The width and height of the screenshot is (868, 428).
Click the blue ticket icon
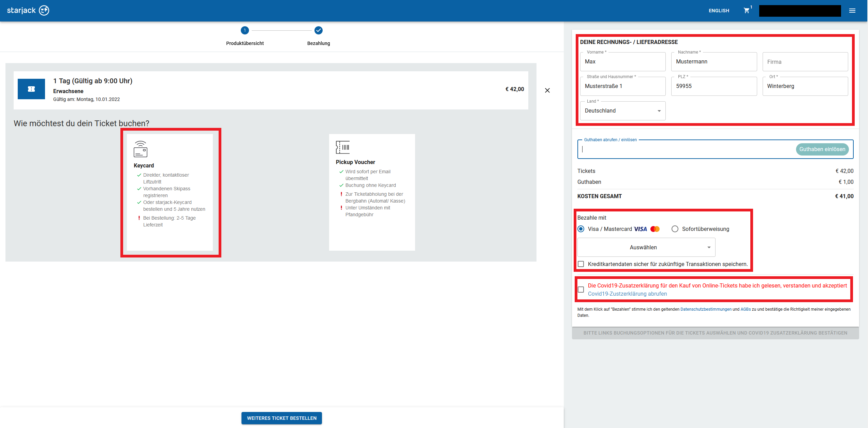[31, 89]
